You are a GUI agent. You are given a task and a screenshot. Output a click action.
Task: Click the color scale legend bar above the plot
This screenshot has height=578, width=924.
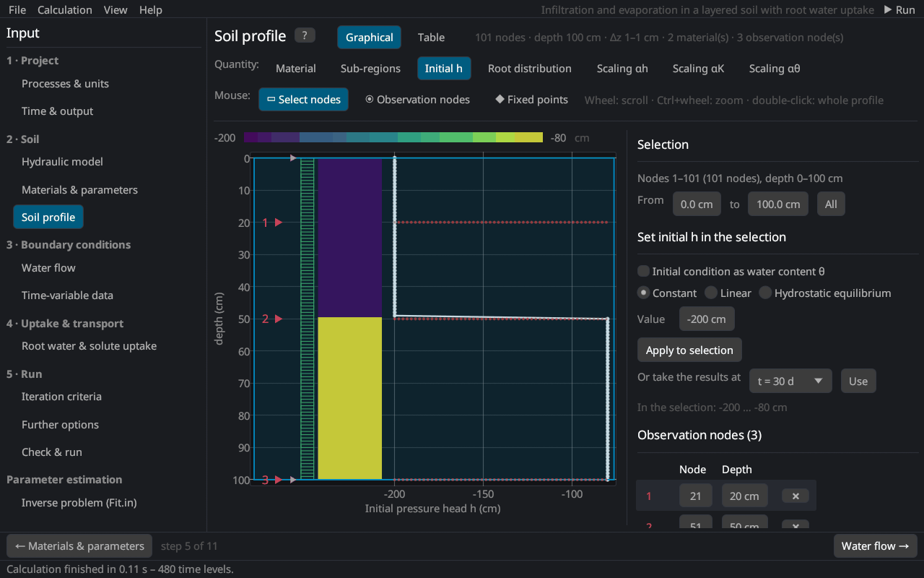(393, 137)
